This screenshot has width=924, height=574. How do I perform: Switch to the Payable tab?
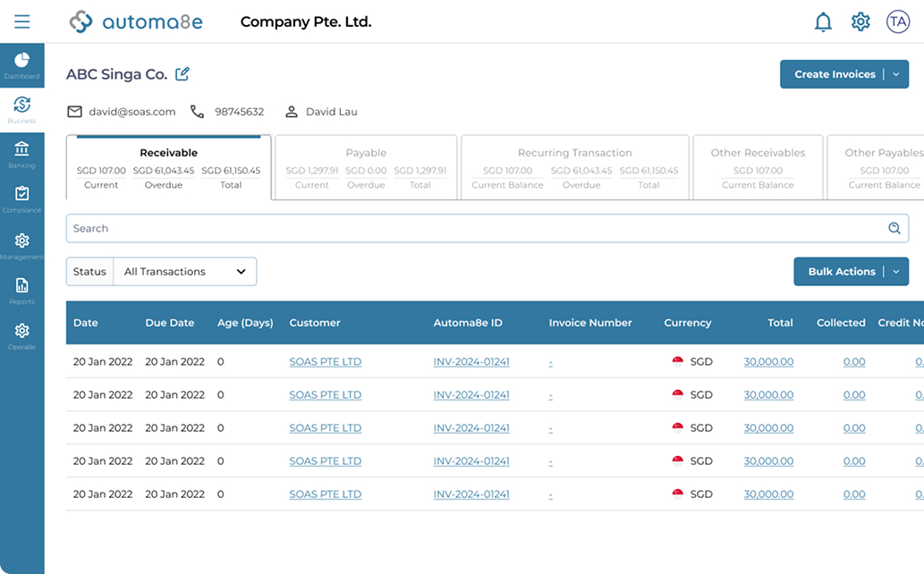coord(366,168)
